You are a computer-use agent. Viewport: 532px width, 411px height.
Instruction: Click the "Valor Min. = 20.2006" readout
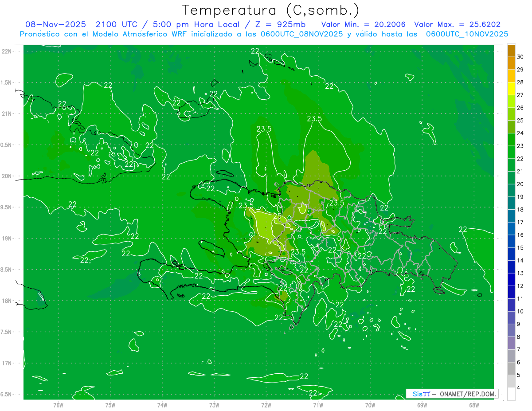(363, 24)
